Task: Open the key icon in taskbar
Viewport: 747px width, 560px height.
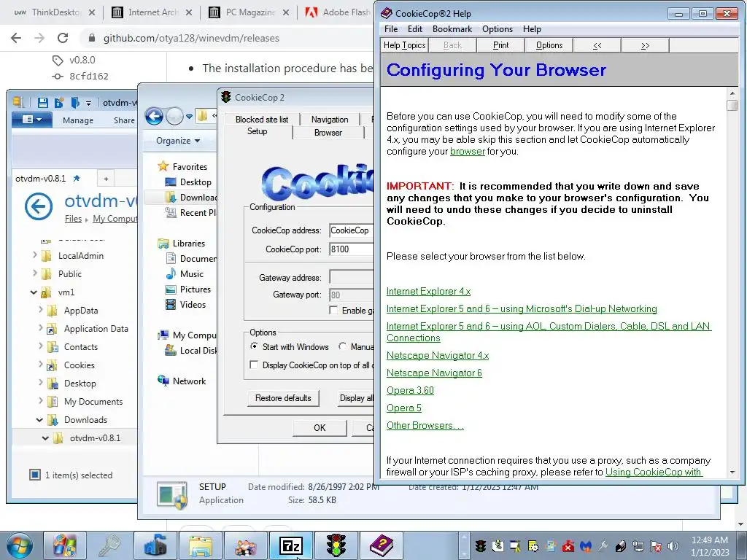Action: coord(109,545)
